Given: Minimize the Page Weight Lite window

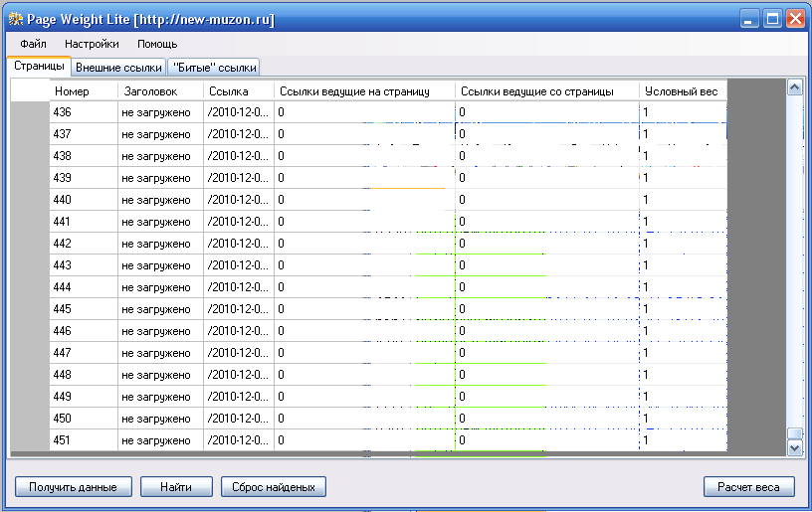Looking at the screenshot, I should pos(749,19).
